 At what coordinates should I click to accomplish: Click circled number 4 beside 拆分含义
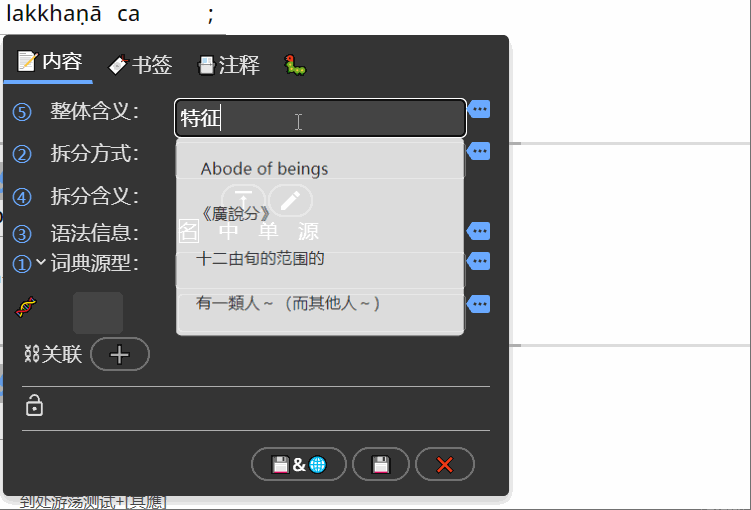tap(22, 197)
